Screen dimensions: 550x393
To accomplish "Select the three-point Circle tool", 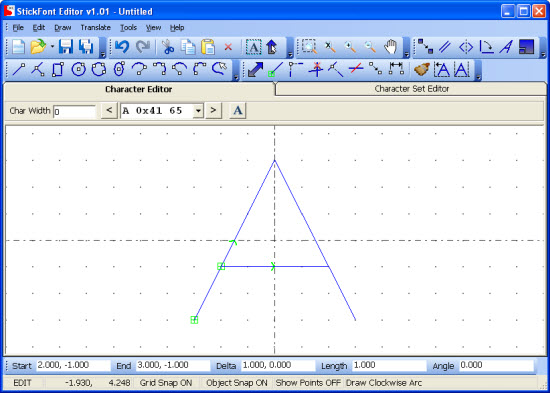I will tap(99, 69).
